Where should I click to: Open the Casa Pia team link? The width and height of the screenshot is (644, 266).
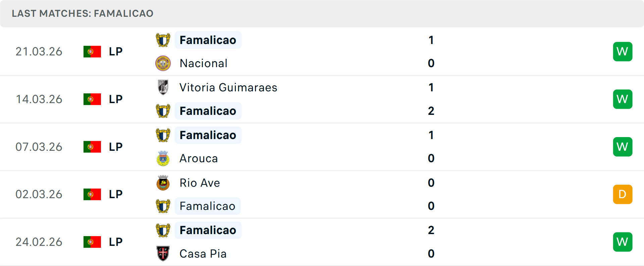pos(203,254)
